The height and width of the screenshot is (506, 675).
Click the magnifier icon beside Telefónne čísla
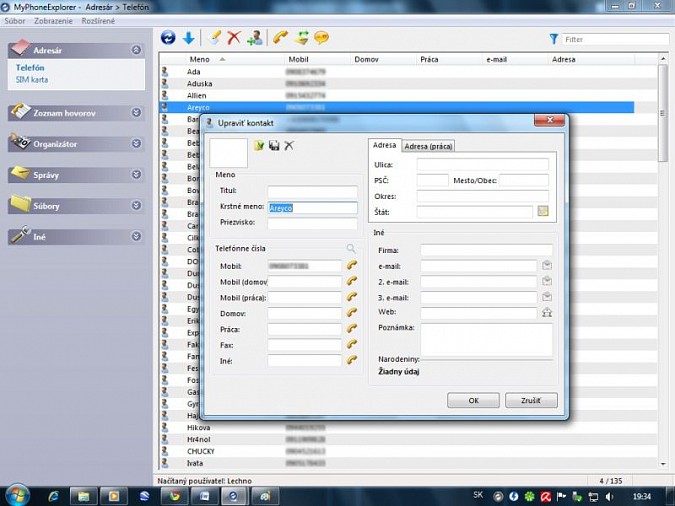coord(351,248)
